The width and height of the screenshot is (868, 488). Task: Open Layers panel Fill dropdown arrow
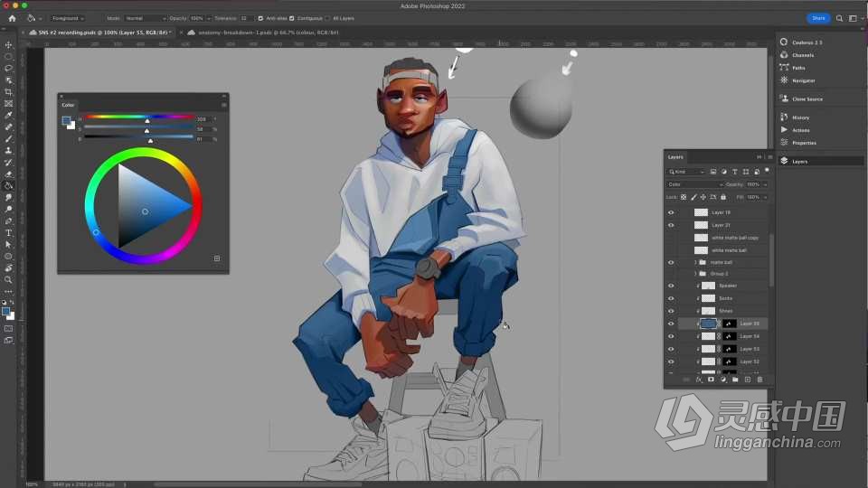[x=765, y=197]
